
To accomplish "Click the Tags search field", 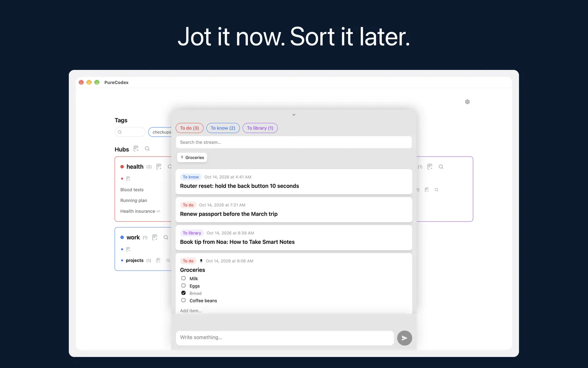I will (x=130, y=132).
